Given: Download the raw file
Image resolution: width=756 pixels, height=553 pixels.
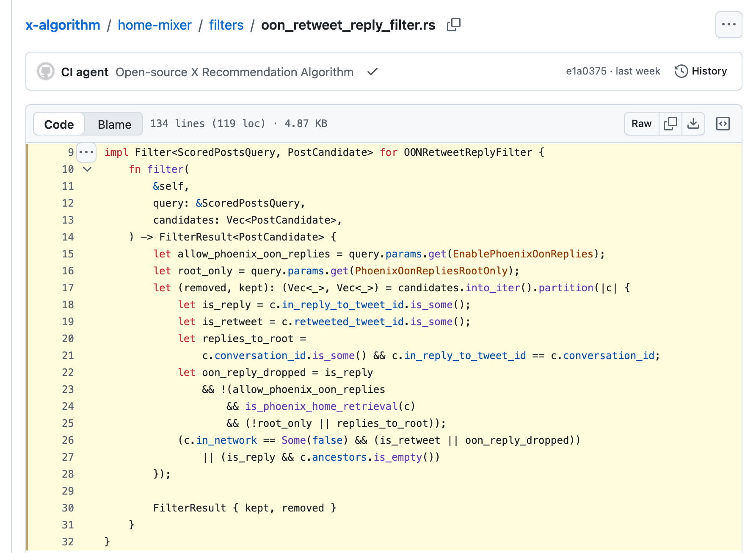Looking at the screenshot, I should [693, 124].
